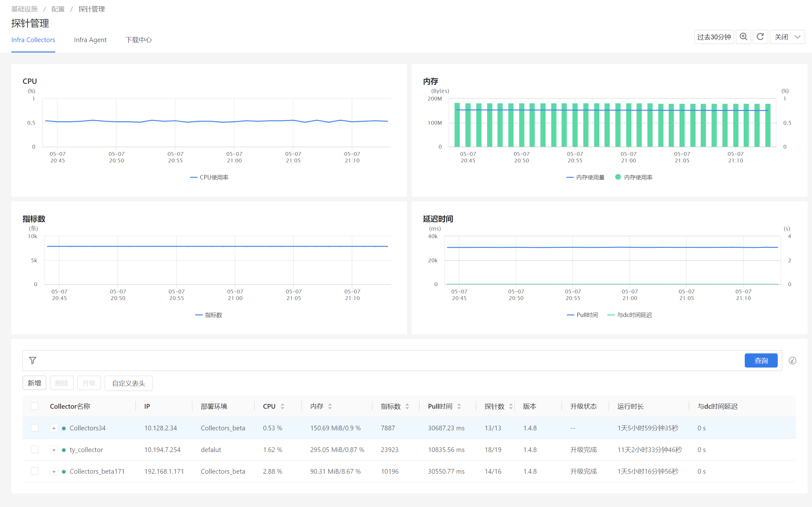Screen dimensions: 812x507
Task: Click the 295.05 MiB/0.87 % memory value
Action: tap(337, 450)
